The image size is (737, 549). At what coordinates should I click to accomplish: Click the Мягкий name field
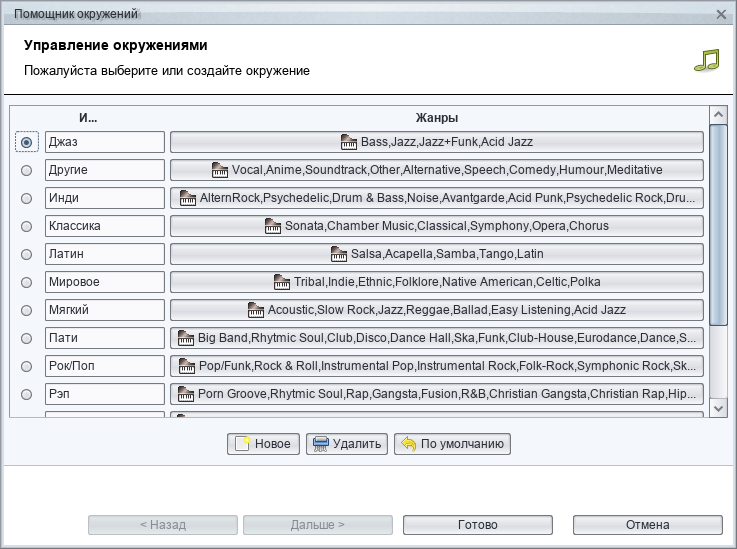click(105, 310)
